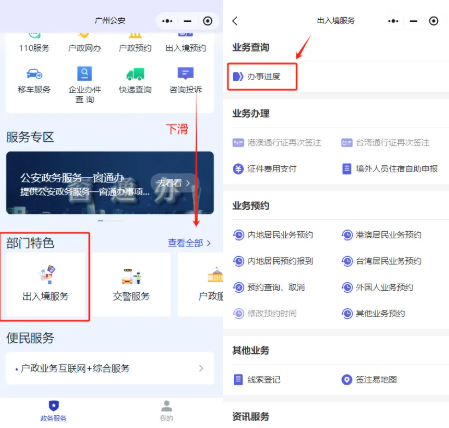Viewport: 449px width, 428px height.
Task: Open 户政业务互联网+综合服务 entry
Action: [x=110, y=368]
